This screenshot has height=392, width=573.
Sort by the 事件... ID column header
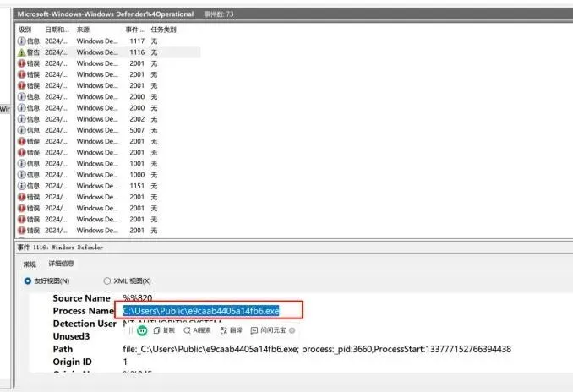135,30
